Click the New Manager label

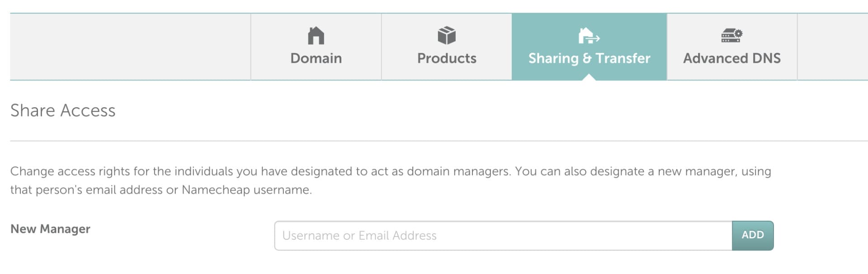pyautogui.click(x=50, y=229)
